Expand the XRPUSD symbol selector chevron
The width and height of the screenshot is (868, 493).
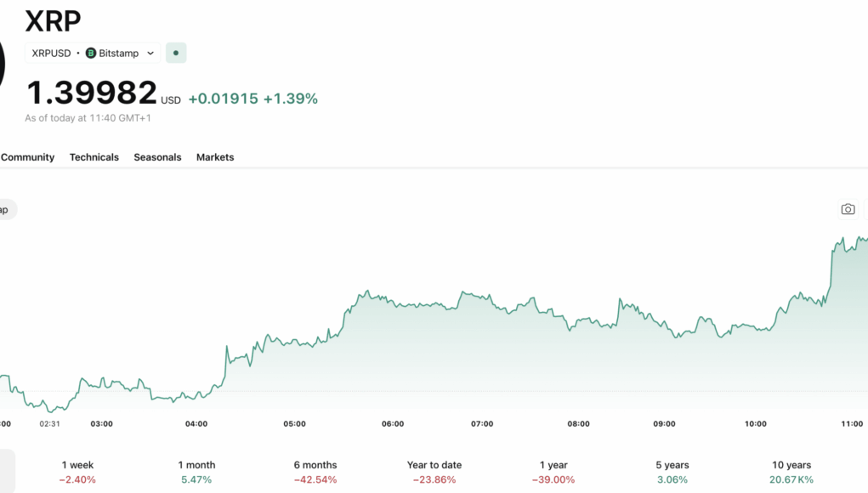pos(150,53)
